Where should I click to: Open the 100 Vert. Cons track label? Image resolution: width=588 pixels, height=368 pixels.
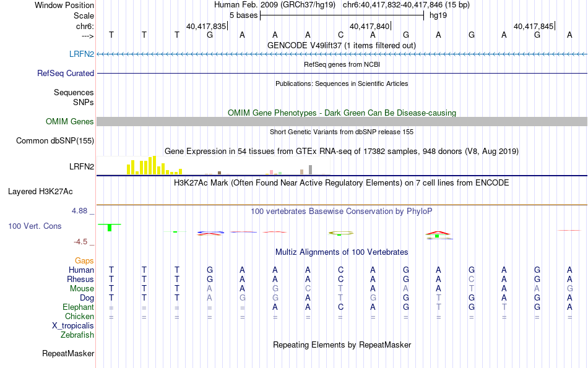click(x=35, y=226)
